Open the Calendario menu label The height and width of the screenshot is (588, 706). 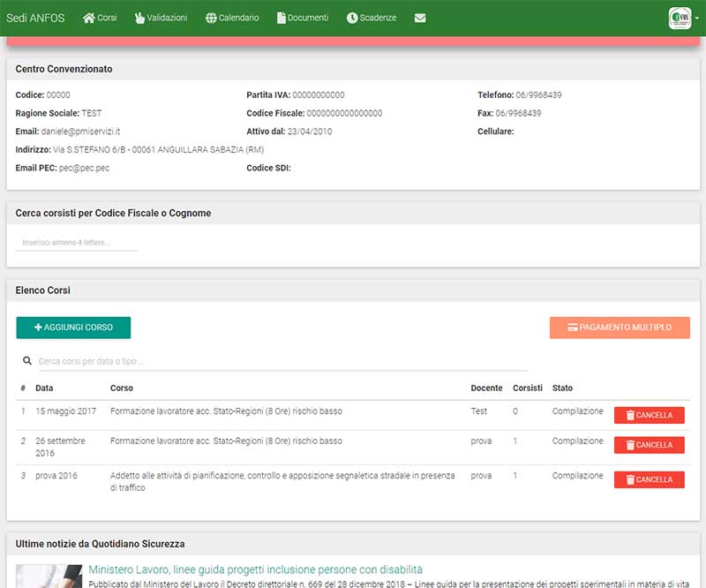click(x=238, y=18)
